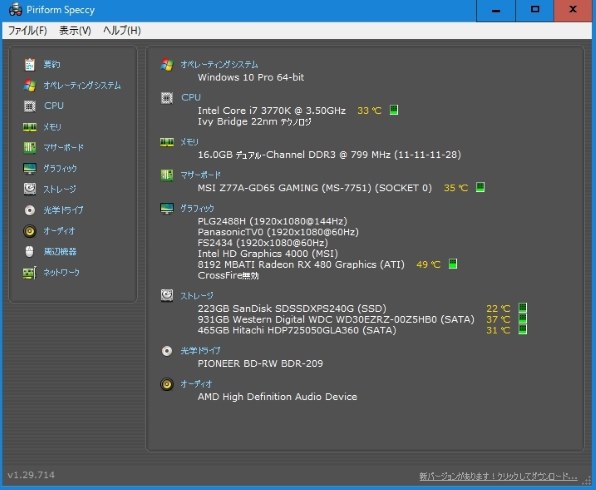Click the monitor icon in summary panel
Image resolution: width=596 pixels, height=490 pixels.
(167, 208)
